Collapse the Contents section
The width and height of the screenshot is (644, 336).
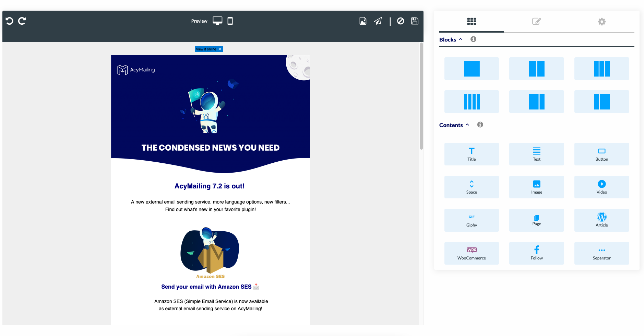467,125
